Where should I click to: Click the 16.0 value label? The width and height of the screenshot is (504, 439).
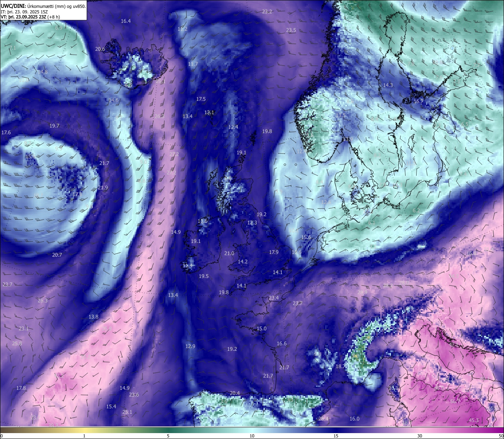[354, 419]
